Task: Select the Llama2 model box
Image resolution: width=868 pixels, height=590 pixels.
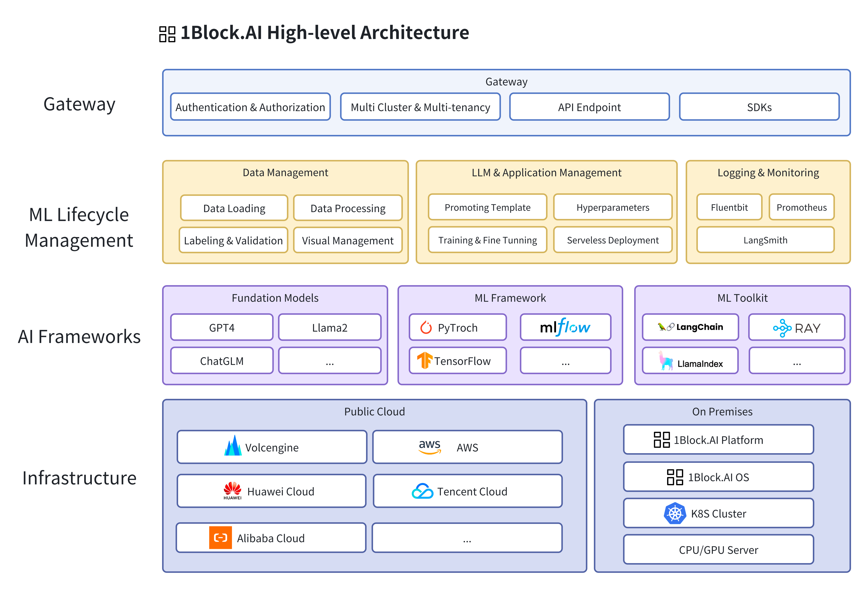Action: point(330,327)
